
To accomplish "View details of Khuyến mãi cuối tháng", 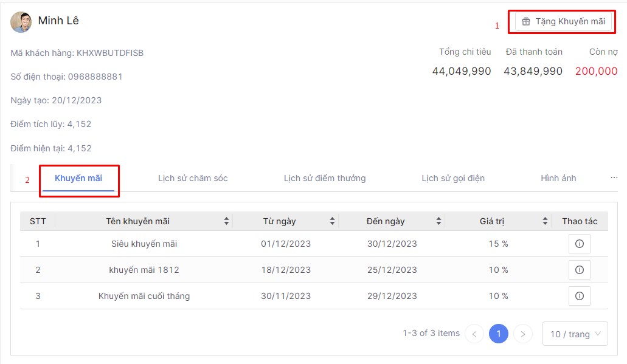I will tap(579, 296).
